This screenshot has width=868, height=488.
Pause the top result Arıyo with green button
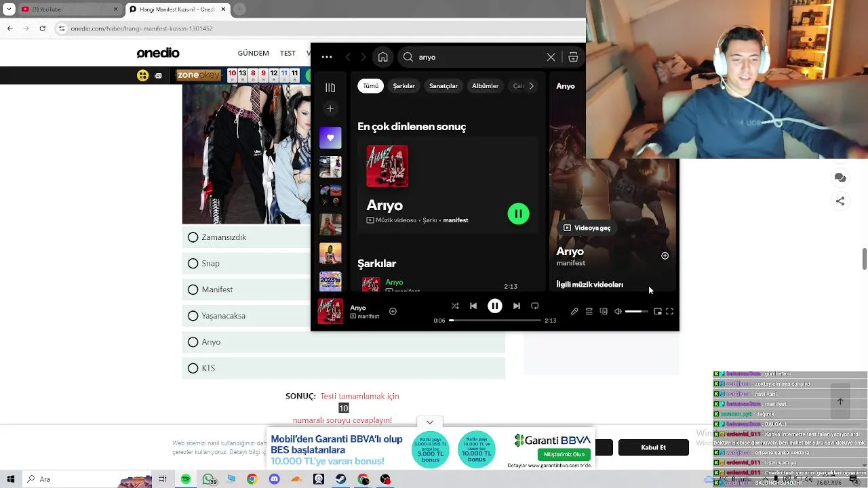click(x=518, y=214)
